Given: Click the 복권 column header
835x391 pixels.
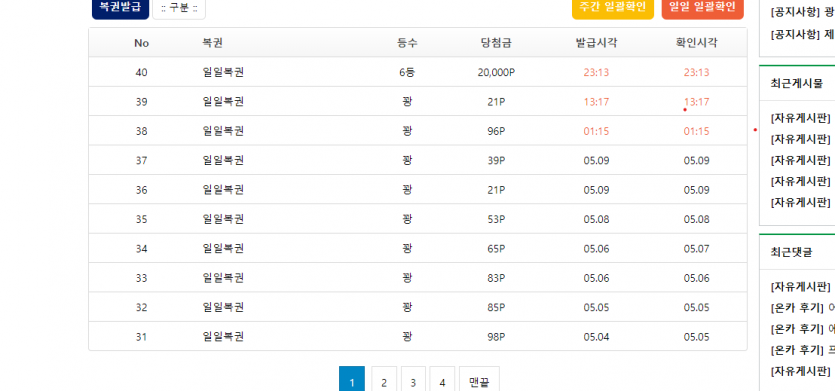Looking at the screenshot, I should pos(212,43).
